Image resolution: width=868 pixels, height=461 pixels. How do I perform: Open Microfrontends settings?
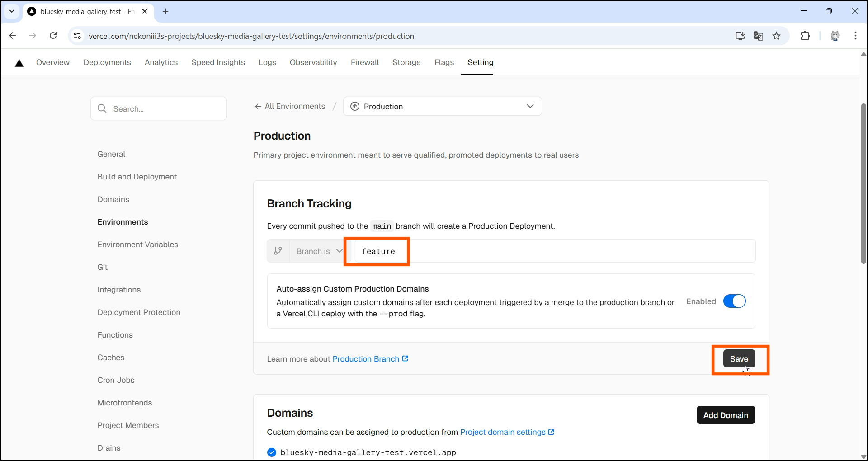pos(124,403)
